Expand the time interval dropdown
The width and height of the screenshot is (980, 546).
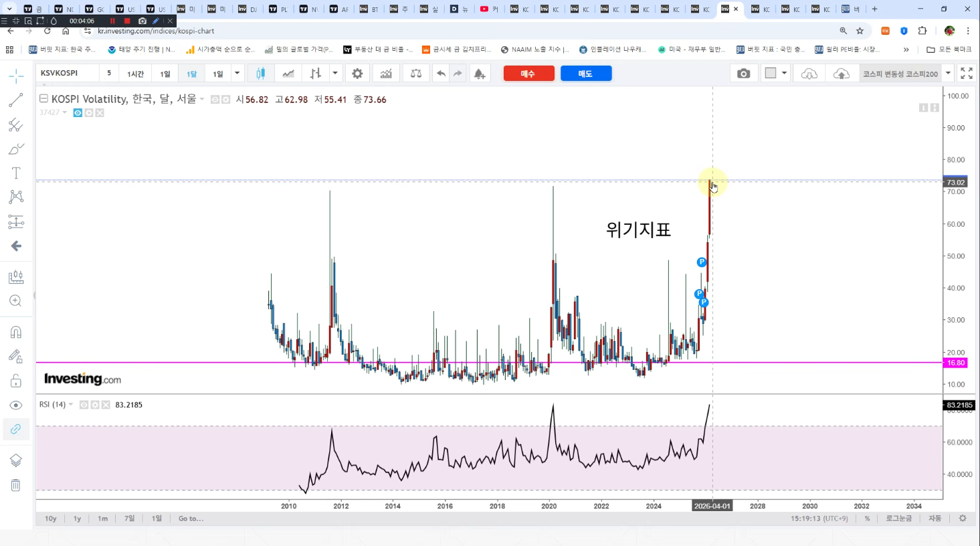pos(237,74)
